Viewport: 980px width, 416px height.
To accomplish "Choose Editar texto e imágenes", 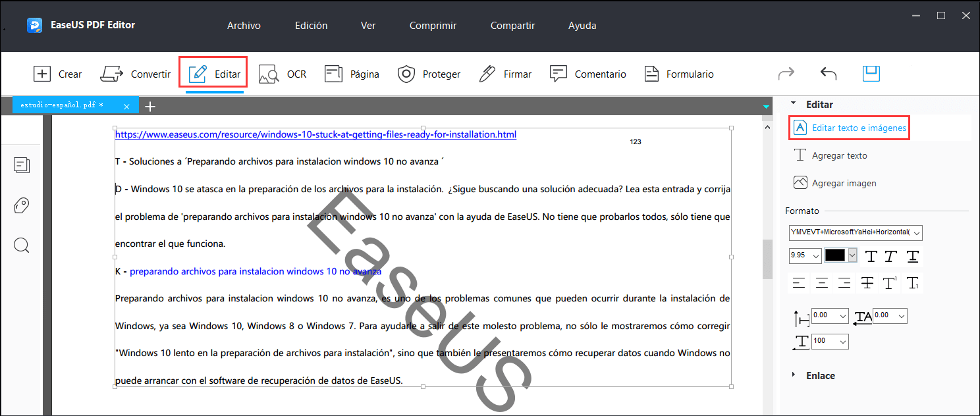I will [850, 128].
